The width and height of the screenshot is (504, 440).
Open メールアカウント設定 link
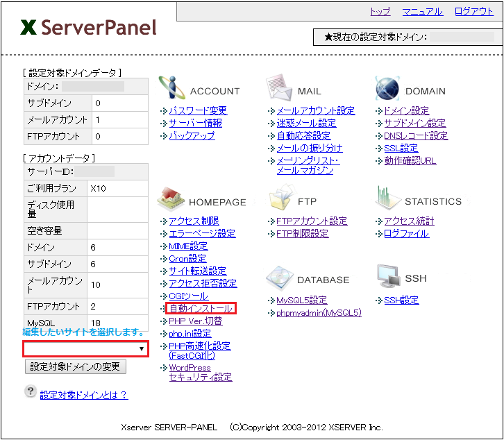click(316, 110)
